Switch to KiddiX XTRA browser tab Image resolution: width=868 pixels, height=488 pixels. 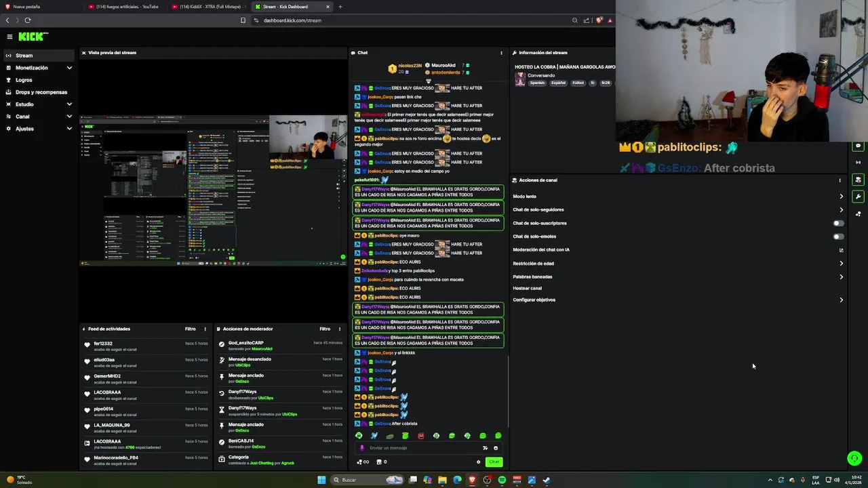[209, 7]
